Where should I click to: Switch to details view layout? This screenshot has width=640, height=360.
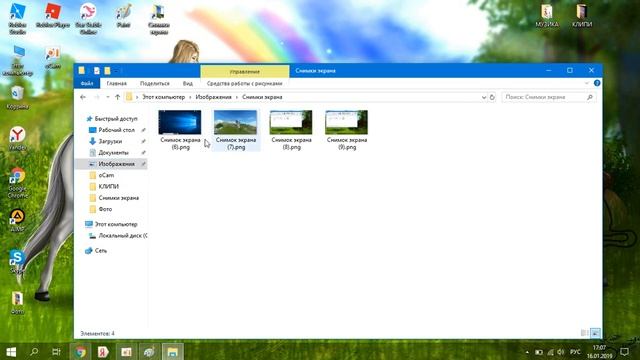coord(584,333)
